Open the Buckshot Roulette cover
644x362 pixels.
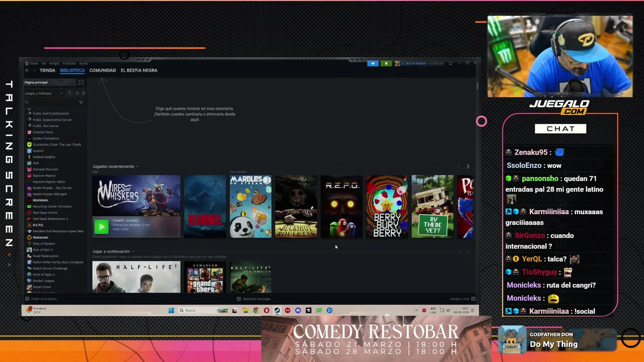[x=296, y=207]
